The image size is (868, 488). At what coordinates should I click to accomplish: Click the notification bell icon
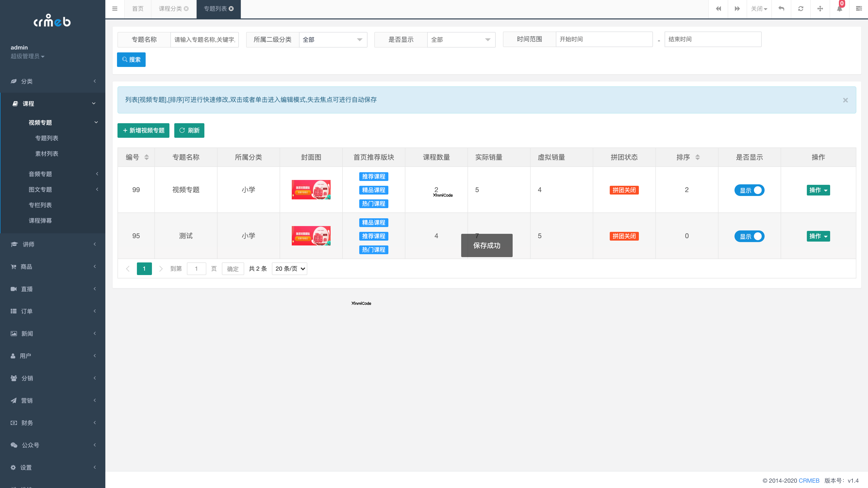tap(839, 9)
